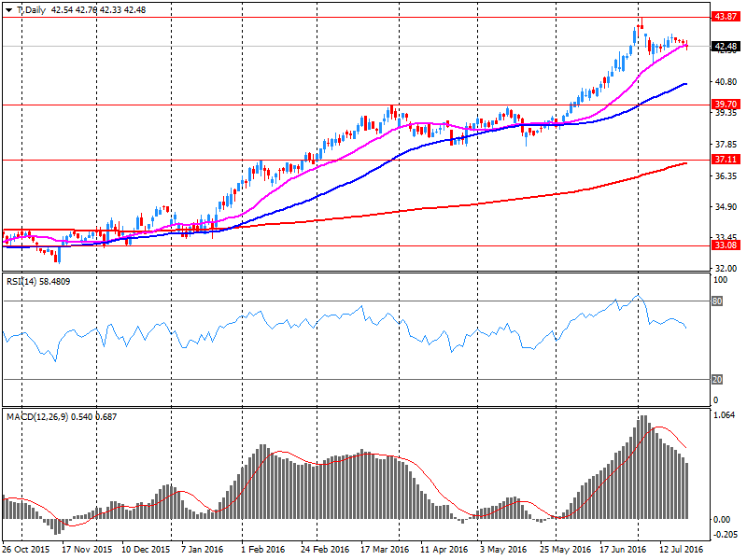Click the 17 Nov 2015 date label

click(87, 549)
